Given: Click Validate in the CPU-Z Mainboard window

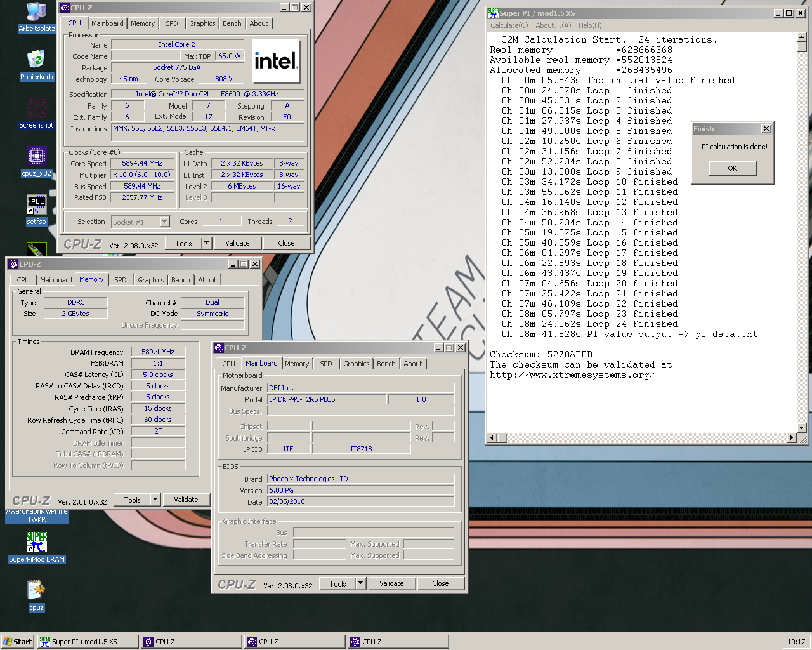Looking at the screenshot, I should click(391, 583).
